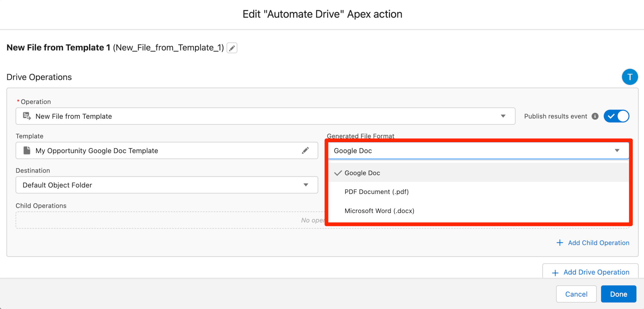Click the document icon in the Template field
The height and width of the screenshot is (309, 644).
click(x=27, y=151)
